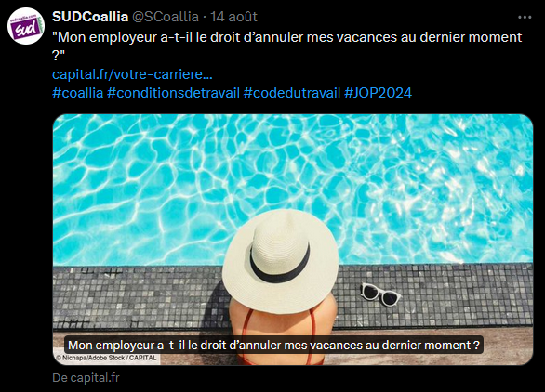
Task: Open the 14 août timestamp link
Action: click(234, 17)
